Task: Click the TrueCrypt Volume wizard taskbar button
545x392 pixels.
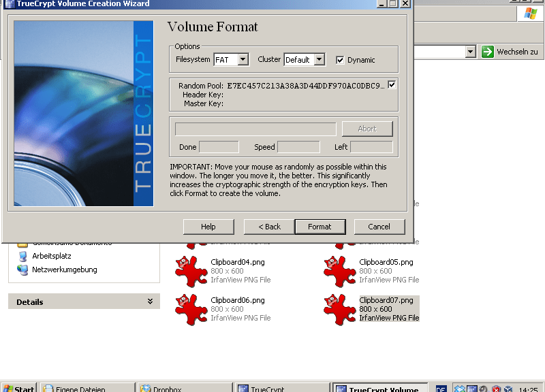Action: point(380,388)
